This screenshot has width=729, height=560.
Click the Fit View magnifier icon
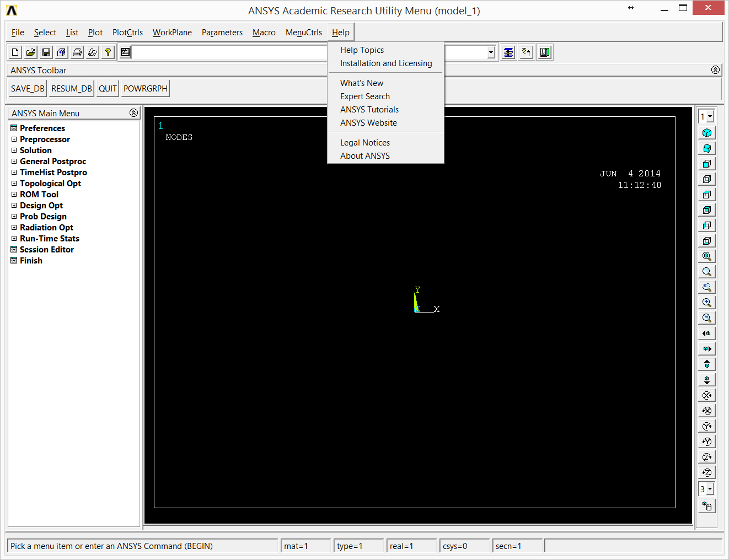(x=707, y=256)
